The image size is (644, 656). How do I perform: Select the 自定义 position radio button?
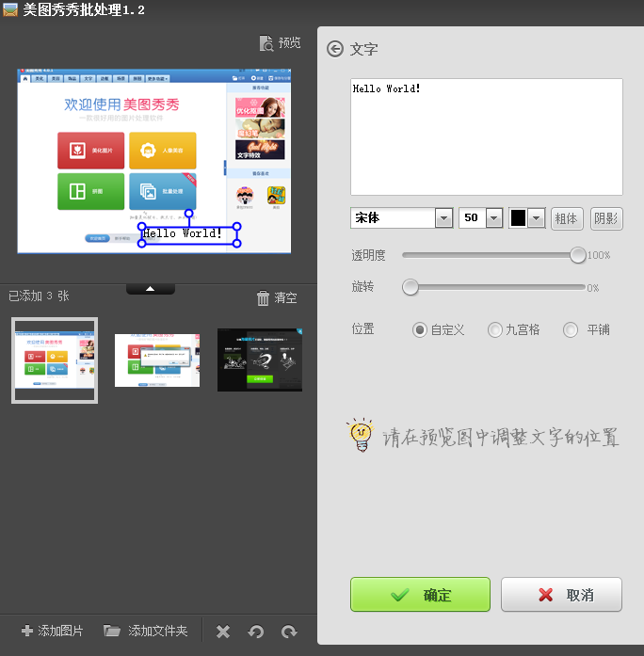tap(419, 329)
